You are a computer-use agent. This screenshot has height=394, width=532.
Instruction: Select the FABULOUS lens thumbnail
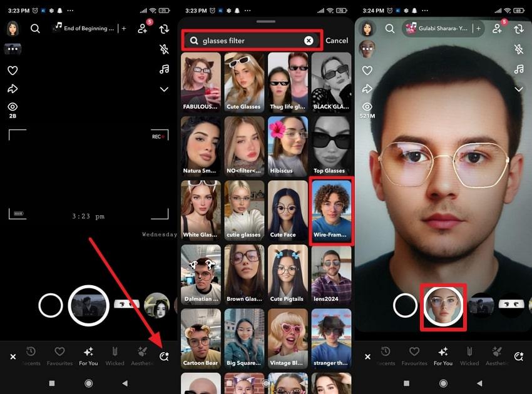pos(201,82)
